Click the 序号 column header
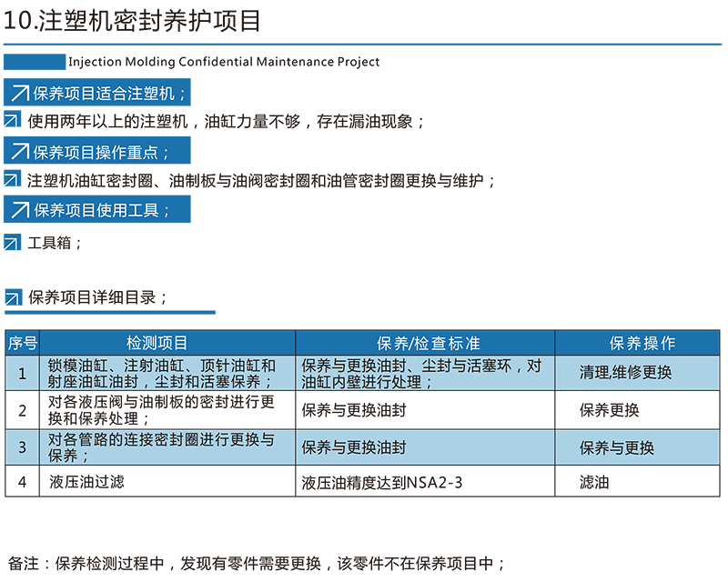728x582 pixels. tap(22, 343)
